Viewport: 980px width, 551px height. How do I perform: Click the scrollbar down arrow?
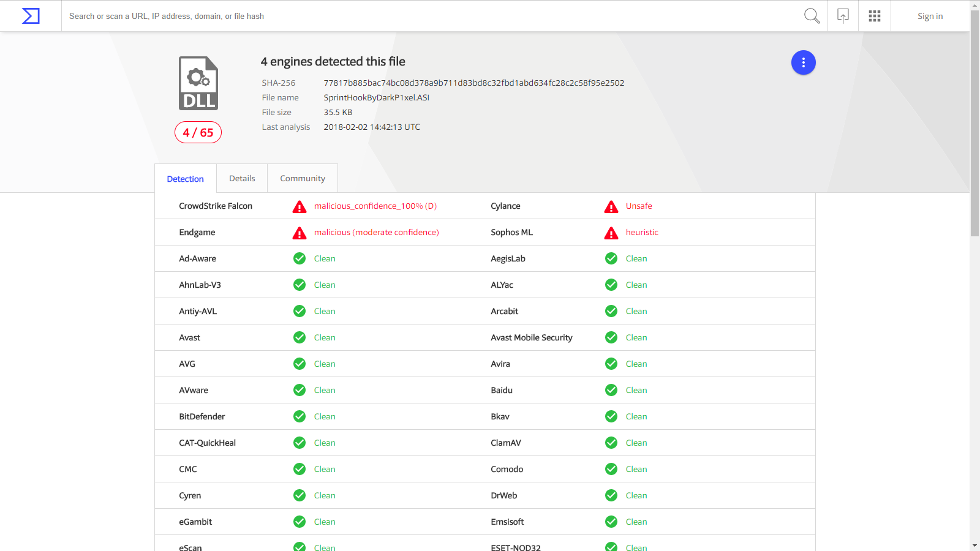click(x=974, y=545)
